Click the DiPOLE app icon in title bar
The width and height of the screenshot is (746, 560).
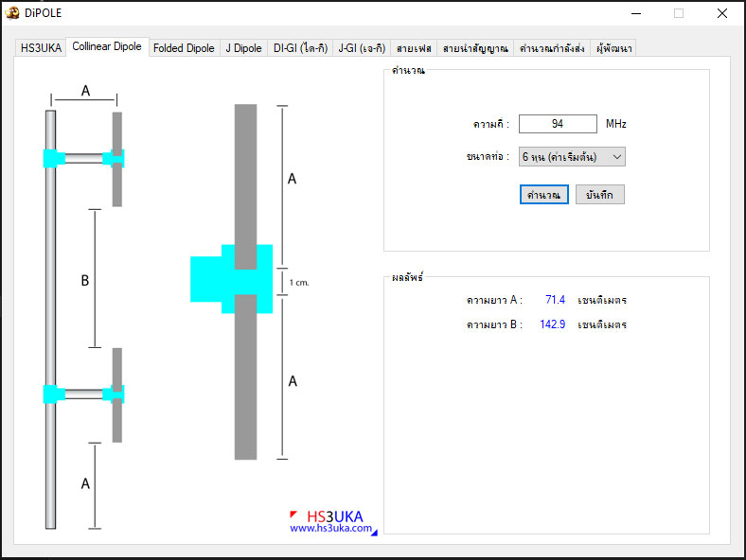(x=12, y=13)
